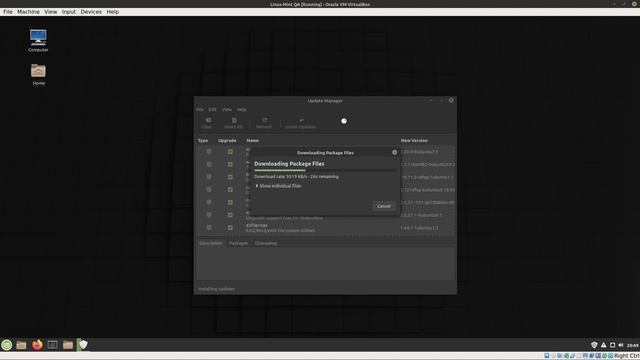Open Update Manager's Edit menu
640x360 pixels.
213,109
